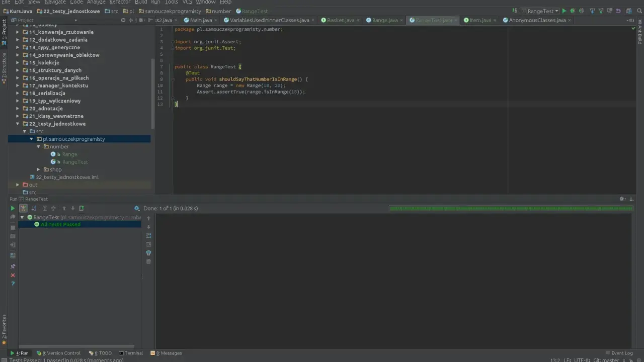Click Expand All in test tree toolbar
Viewport: 644px width, 362px height.
(x=45, y=208)
